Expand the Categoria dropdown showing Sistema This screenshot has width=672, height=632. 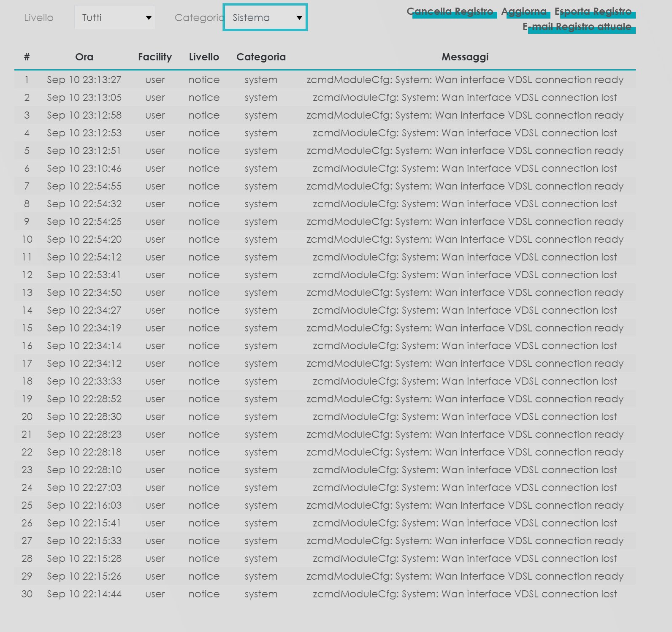[x=265, y=17]
